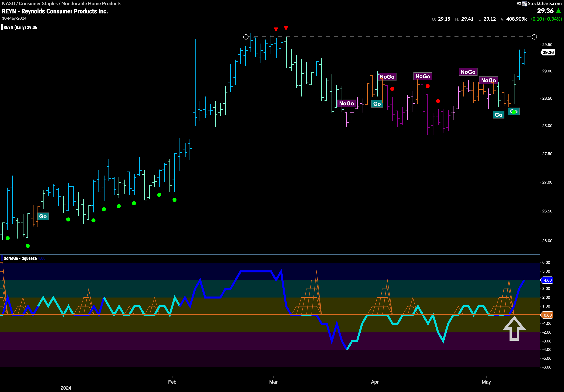564x392 pixels.
Task: Click the red dot right of mid-April NoGo label
Action: tap(427, 86)
